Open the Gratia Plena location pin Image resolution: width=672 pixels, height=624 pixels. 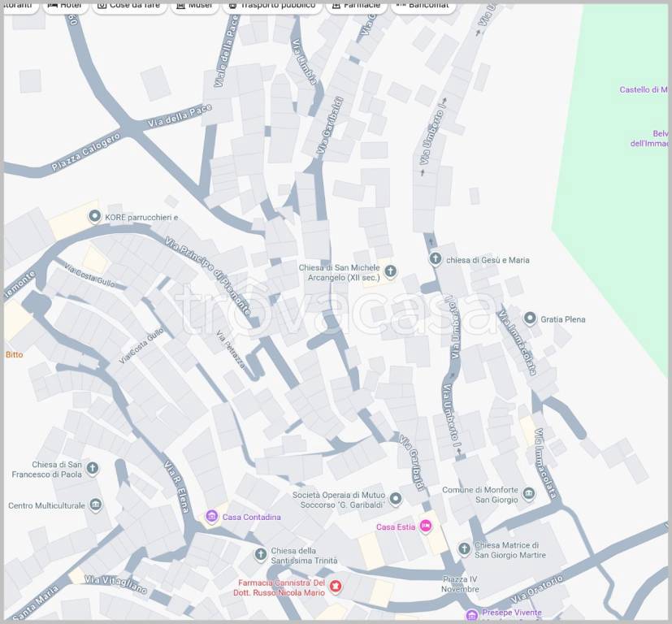[x=530, y=318]
